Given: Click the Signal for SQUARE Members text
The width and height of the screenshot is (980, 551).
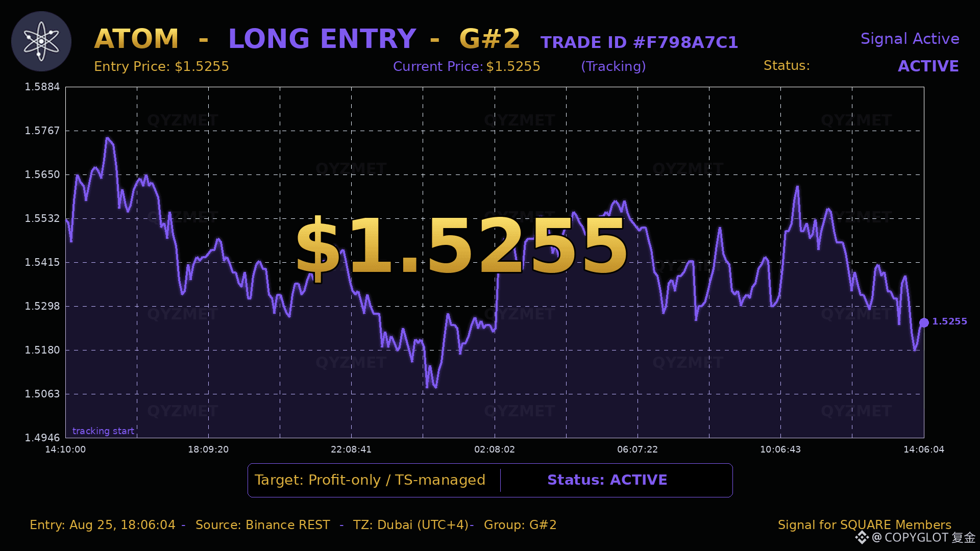Looking at the screenshot, I should 865,525.
